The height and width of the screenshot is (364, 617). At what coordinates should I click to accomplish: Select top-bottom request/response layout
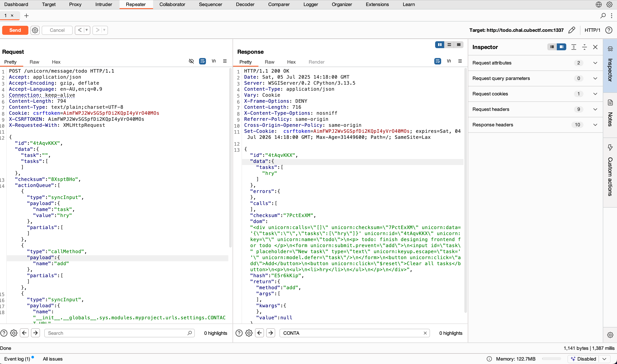pos(449,45)
